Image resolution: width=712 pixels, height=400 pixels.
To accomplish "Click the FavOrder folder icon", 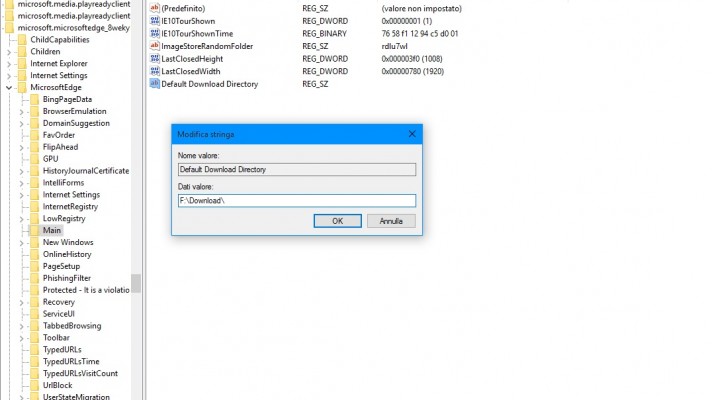I will tap(35, 135).
